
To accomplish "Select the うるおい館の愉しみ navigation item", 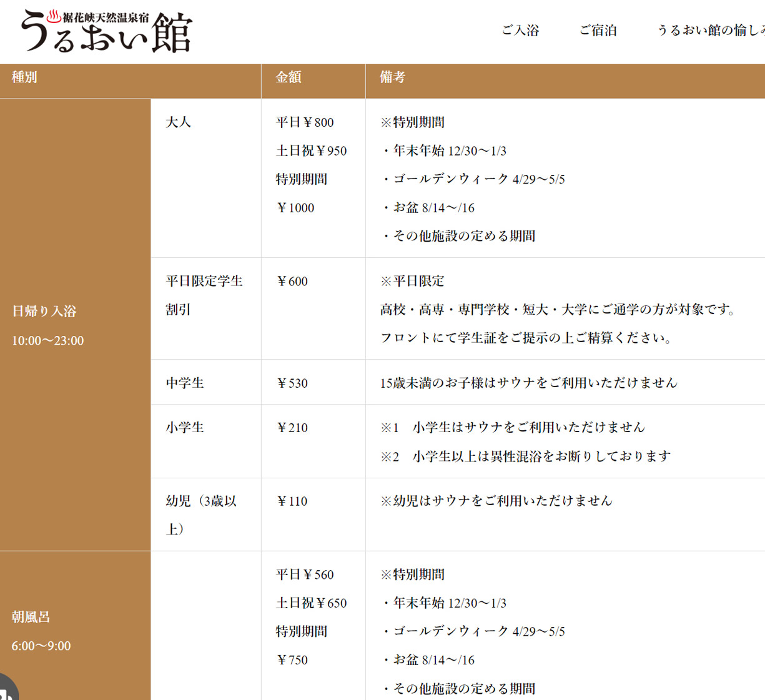I will tap(710, 30).
